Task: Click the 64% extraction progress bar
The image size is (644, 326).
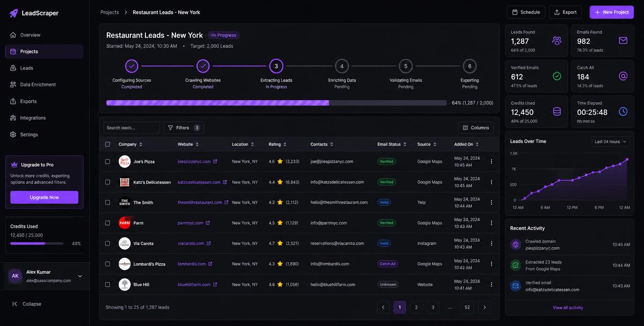Action: coord(276,102)
